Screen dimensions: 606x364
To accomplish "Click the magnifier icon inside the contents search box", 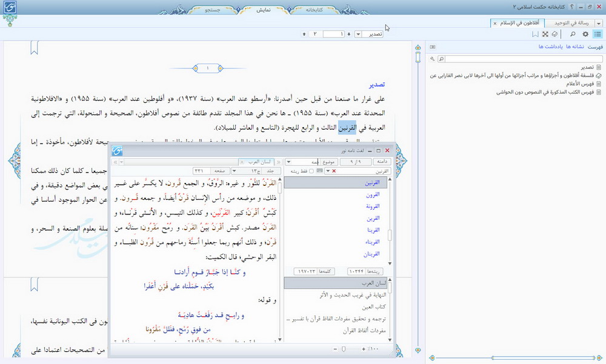I will pyautogui.click(x=441, y=59).
